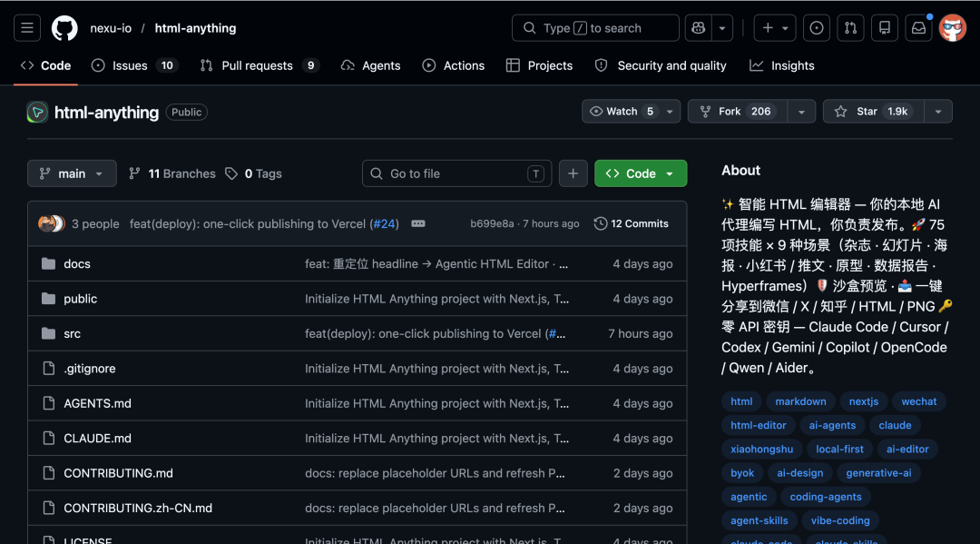Open the pull requests icon in header

tap(850, 28)
